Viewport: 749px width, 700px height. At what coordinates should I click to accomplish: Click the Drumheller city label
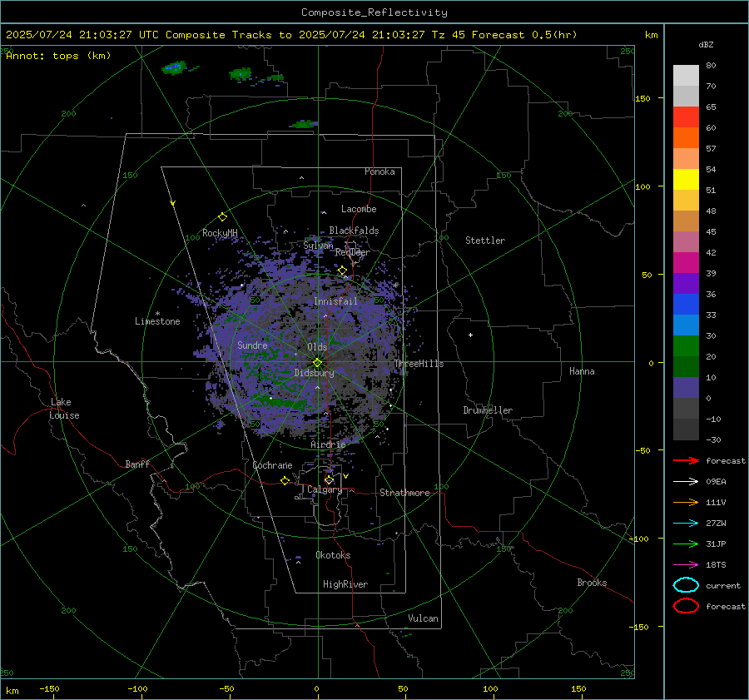(488, 410)
